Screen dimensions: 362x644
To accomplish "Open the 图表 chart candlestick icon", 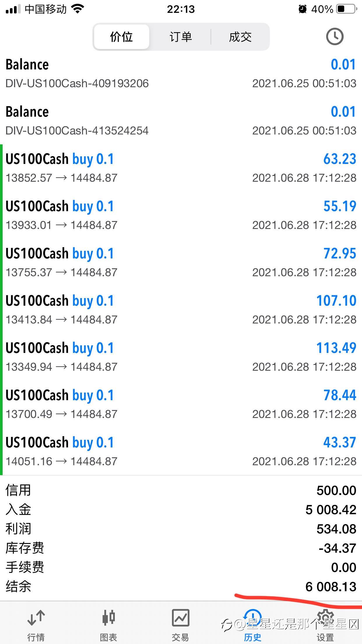I will point(108,618).
